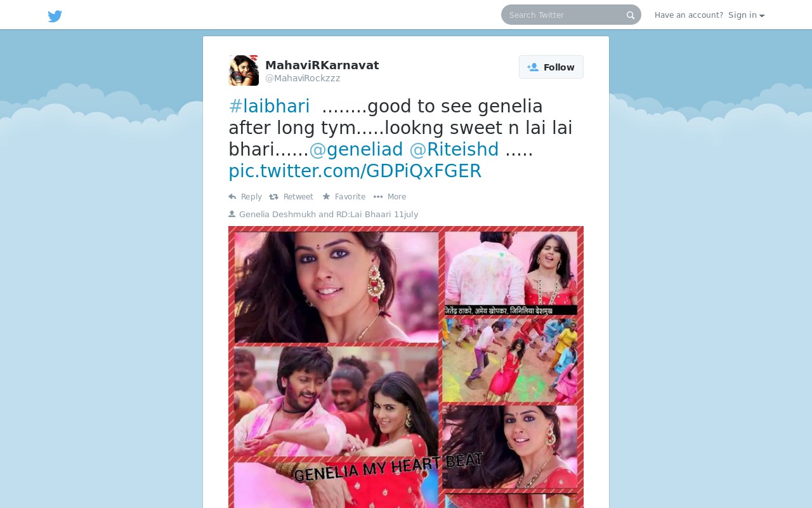Open More options ellipsis icon
The height and width of the screenshot is (508, 812).
[378, 197]
